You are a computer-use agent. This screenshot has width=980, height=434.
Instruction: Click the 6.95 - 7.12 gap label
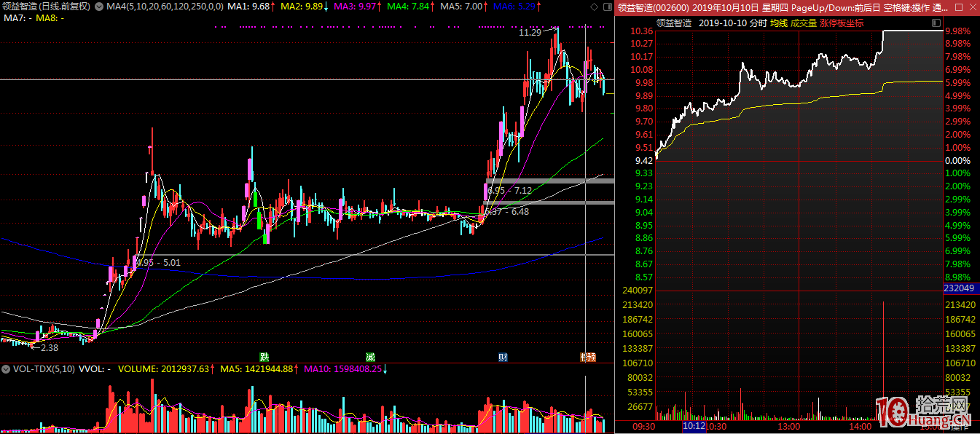[x=509, y=190]
